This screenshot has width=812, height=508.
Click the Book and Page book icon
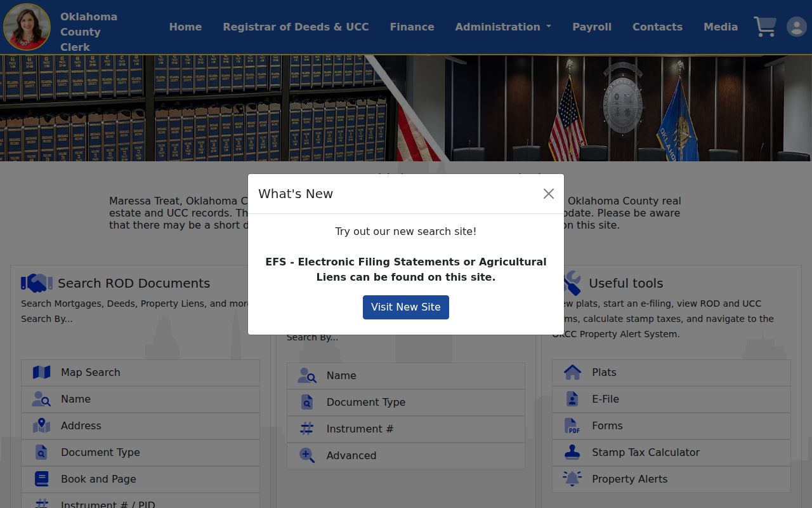[41, 479]
